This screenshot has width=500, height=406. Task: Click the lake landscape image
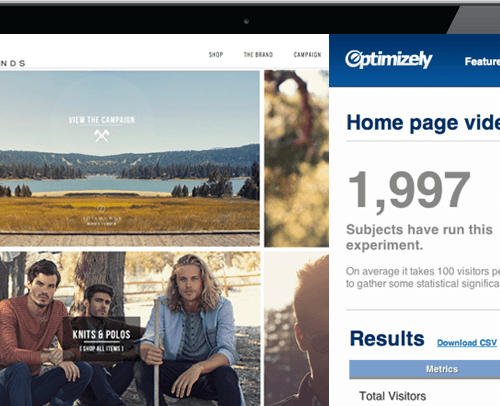[x=130, y=158]
